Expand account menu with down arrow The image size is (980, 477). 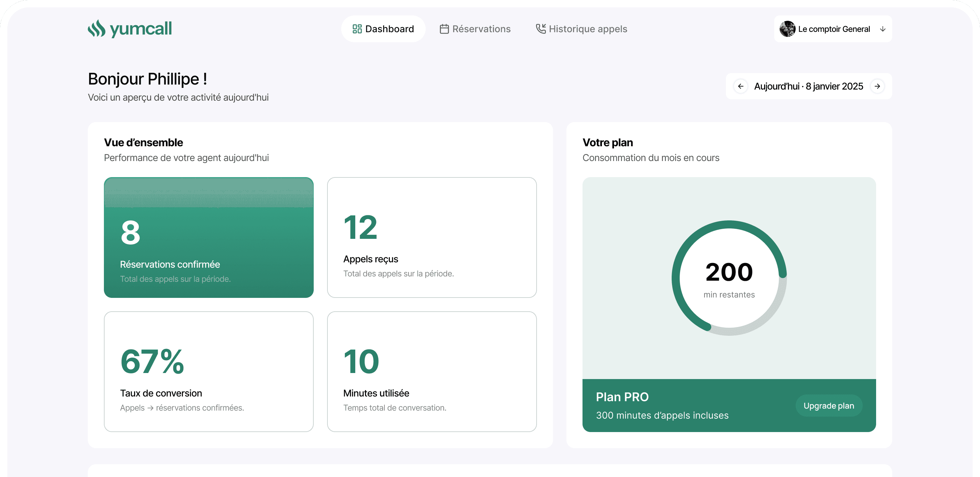[882, 29]
